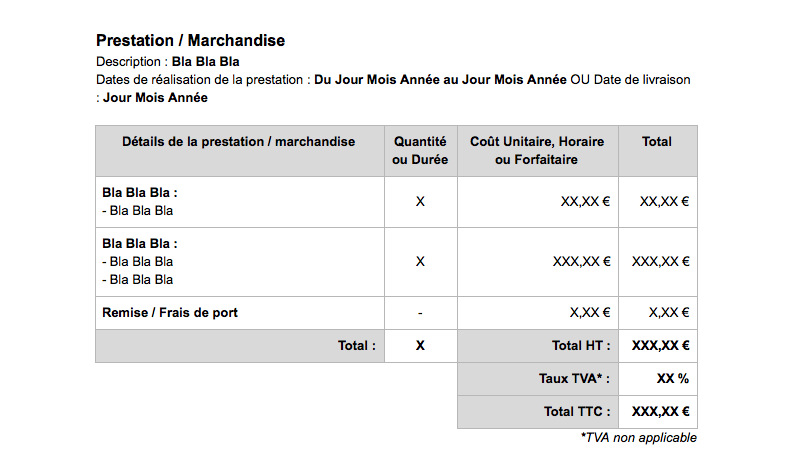The image size is (794, 467).
Task: Click the 'Total HT :' label cell
Action: 581,345
